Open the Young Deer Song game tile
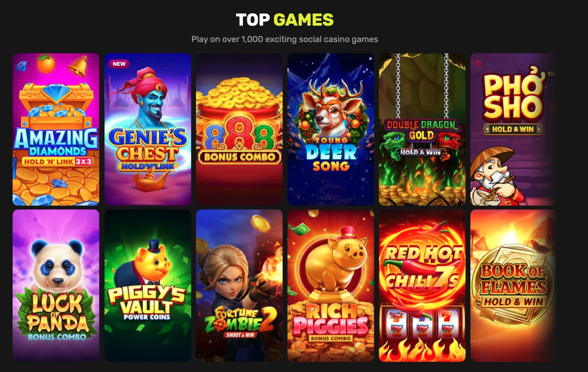 331,129
